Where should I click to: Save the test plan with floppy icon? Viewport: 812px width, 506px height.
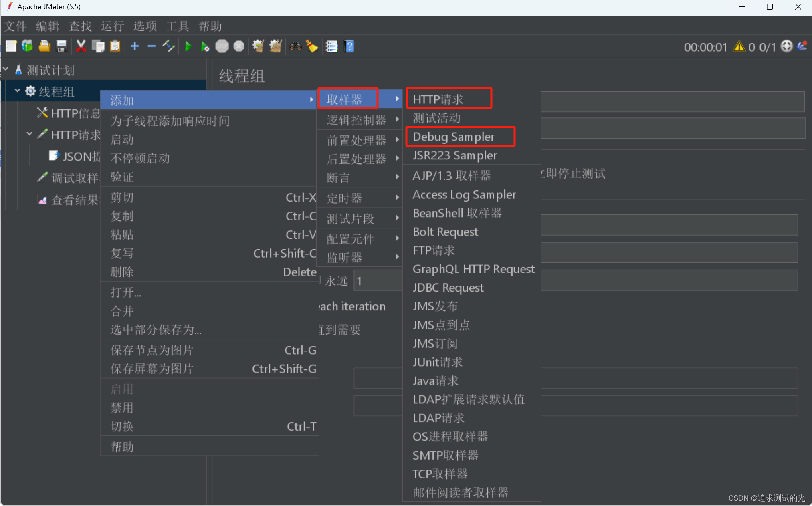tap(61, 46)
